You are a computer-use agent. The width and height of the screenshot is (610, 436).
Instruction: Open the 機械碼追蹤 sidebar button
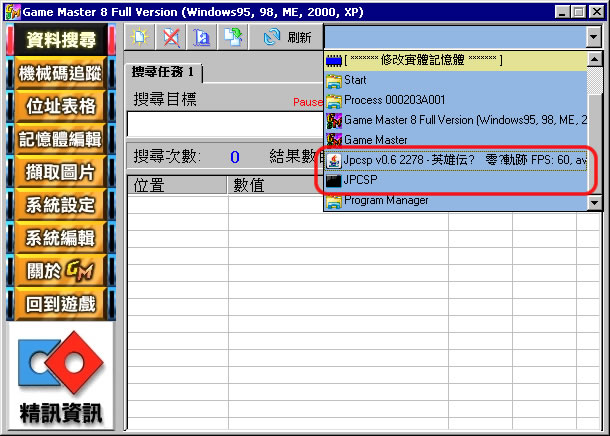click(61, 73)
